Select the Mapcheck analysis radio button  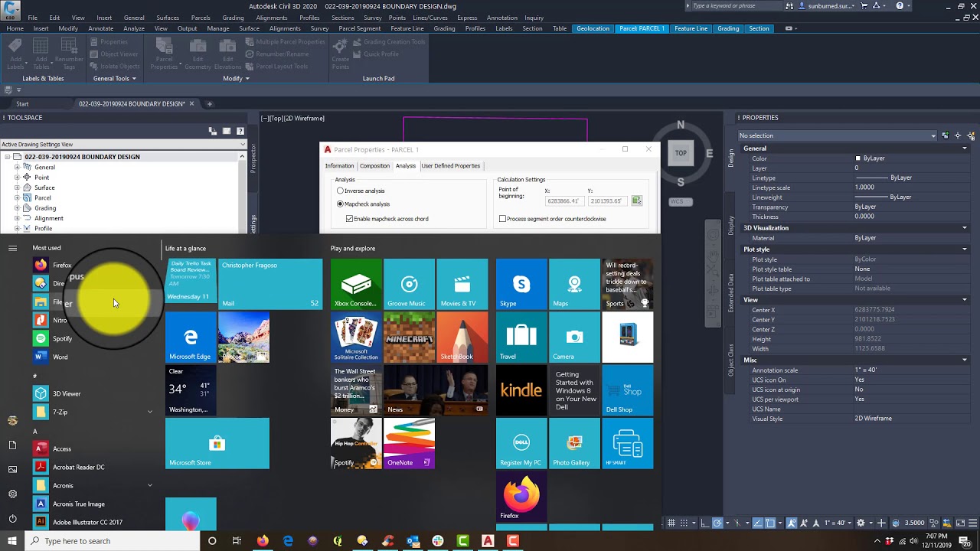click(x=340, y=204)
